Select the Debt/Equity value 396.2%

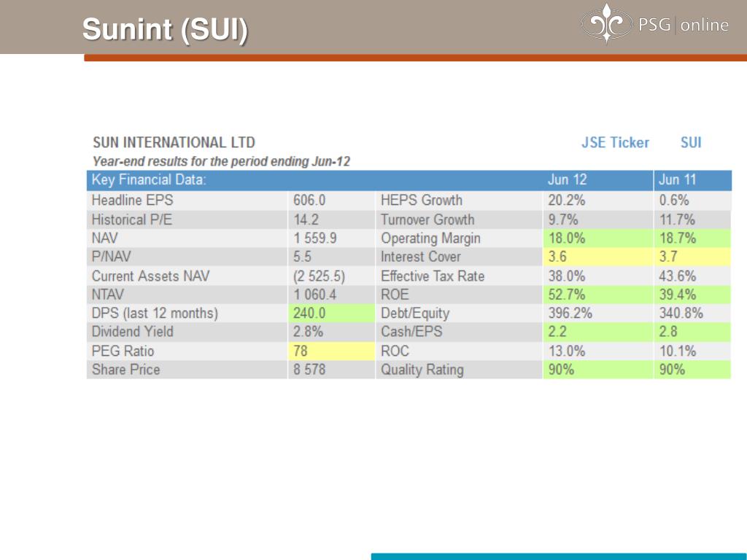coord(570,314)
